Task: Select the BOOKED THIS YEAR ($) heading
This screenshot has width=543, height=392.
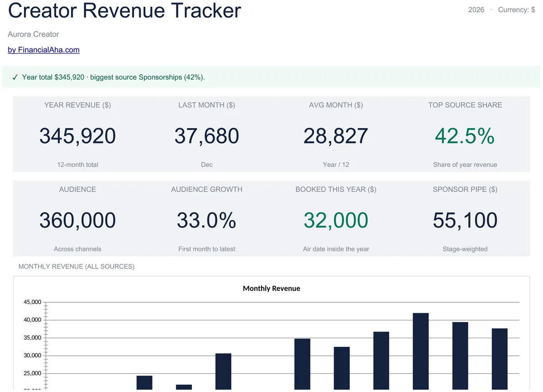Action: click(x=336, y=190)
